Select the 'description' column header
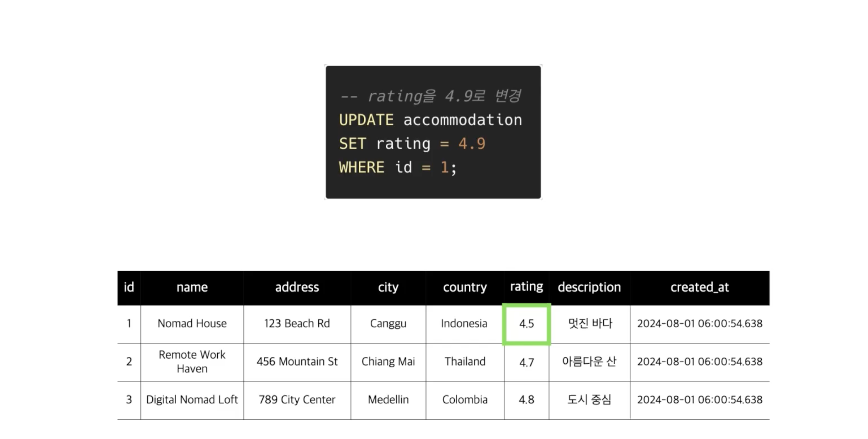Screen dimensions: 868x439 tap(589, 288)
